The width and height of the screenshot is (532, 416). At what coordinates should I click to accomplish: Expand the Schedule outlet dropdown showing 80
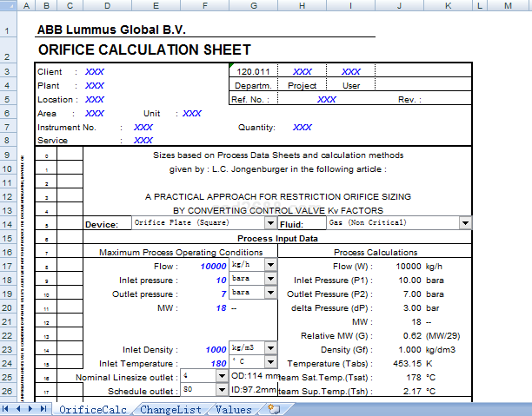pos(222,390)
